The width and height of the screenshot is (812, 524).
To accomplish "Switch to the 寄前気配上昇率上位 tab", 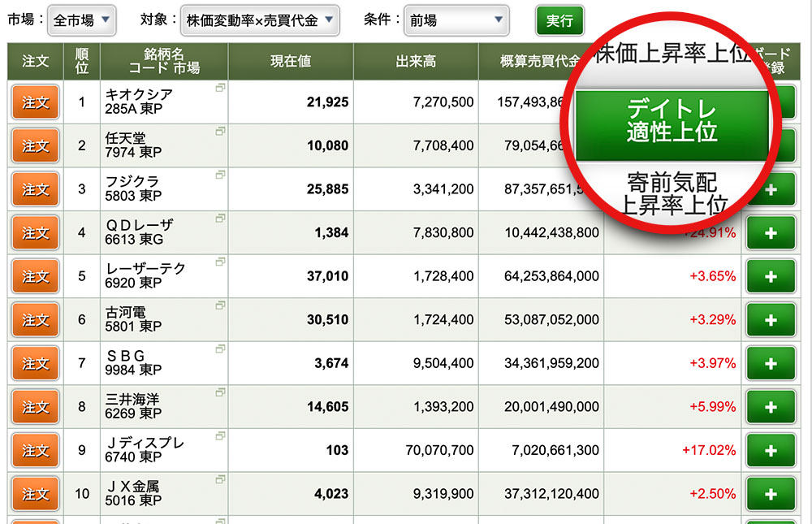I will coord(672,193).
